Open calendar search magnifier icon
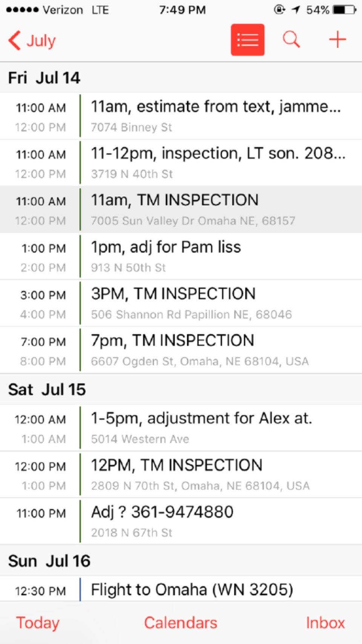 click(x=291, y=39)
